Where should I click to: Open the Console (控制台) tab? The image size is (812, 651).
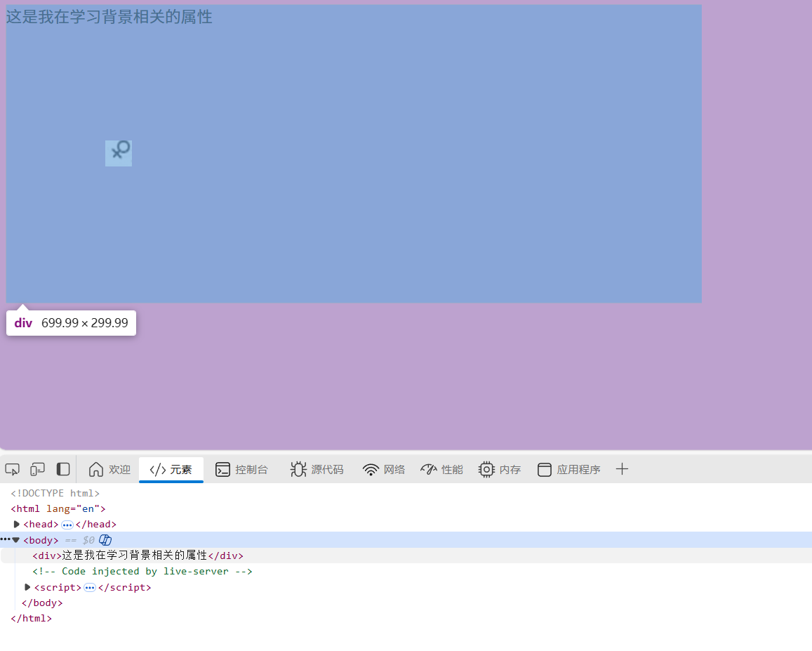coord(241,470)
